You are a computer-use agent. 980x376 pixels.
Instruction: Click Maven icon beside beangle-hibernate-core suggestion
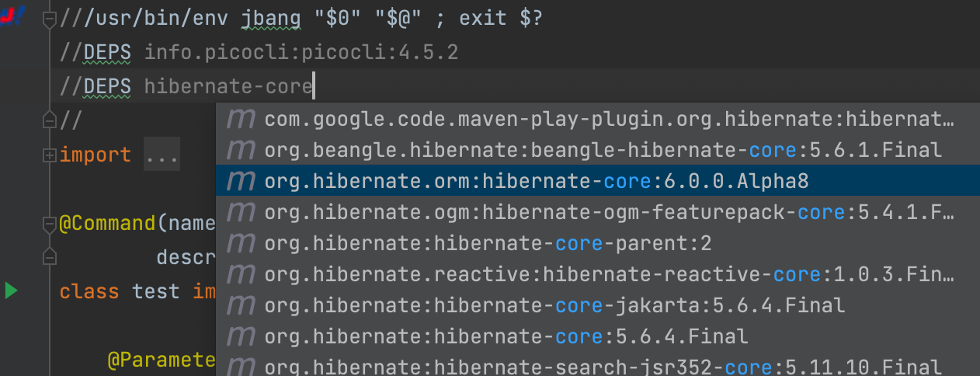(241, 151)
